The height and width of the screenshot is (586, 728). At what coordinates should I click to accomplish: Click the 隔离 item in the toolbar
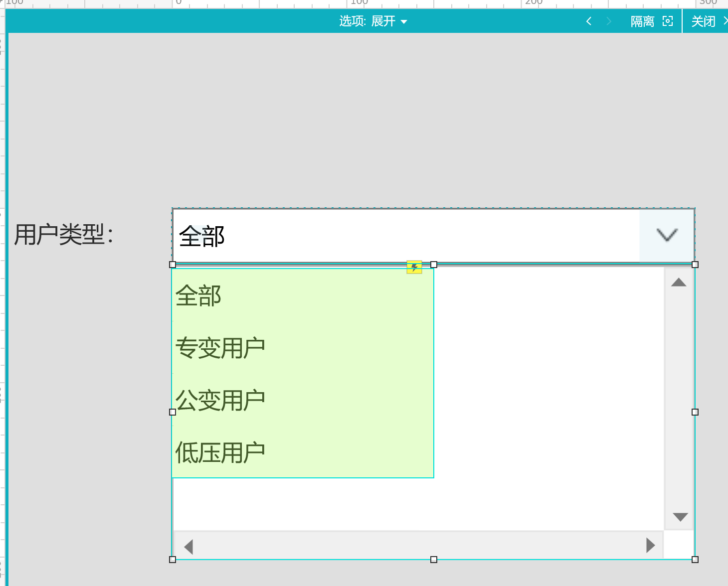[642, 21]
